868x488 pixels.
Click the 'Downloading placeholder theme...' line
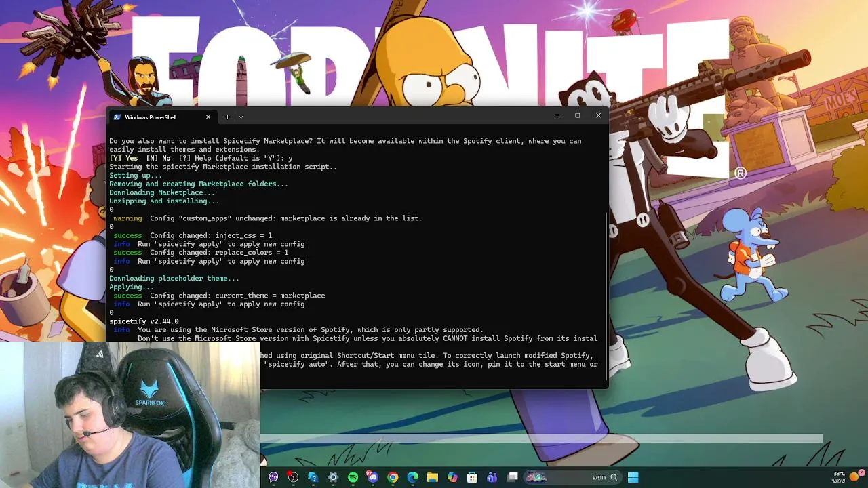point(174,278)
